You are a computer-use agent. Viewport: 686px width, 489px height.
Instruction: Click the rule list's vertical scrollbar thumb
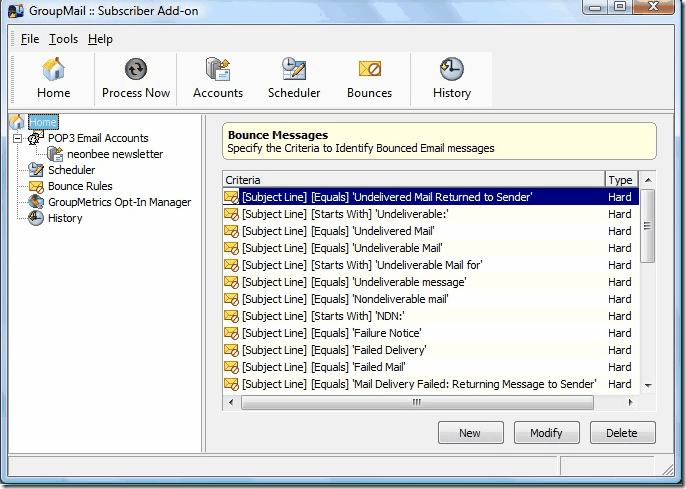648,226
